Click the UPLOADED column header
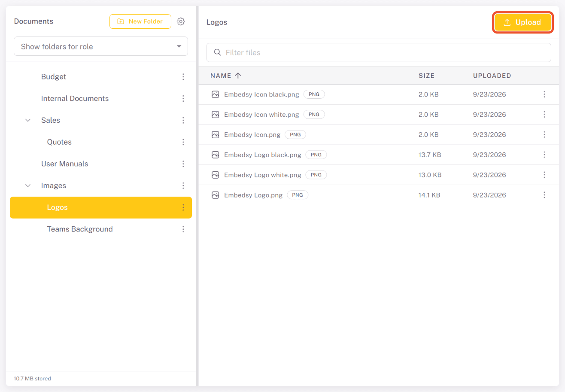565x392 pixels. (x=492, y=76)
